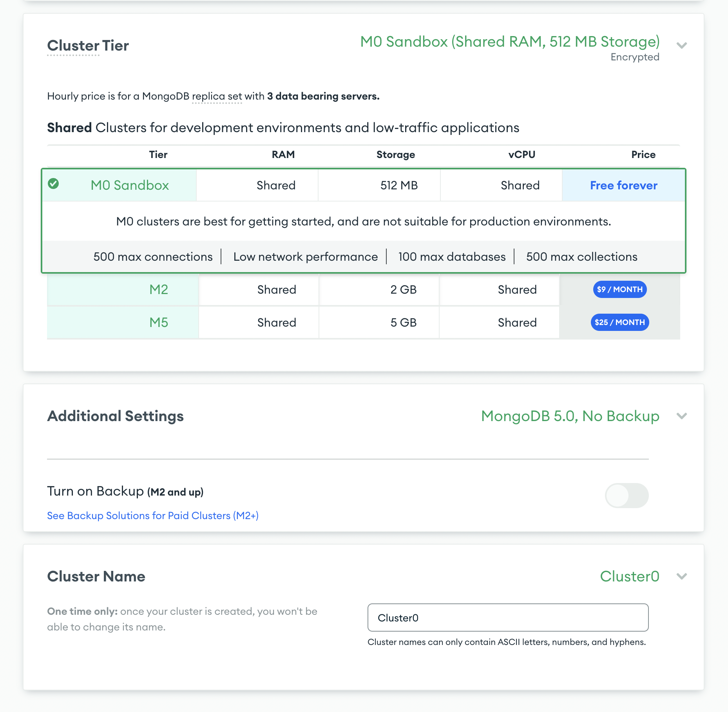Open See Backup Solutions for Paid Clusters link
Screen dimensions: 728x712
tap(153, 516)
